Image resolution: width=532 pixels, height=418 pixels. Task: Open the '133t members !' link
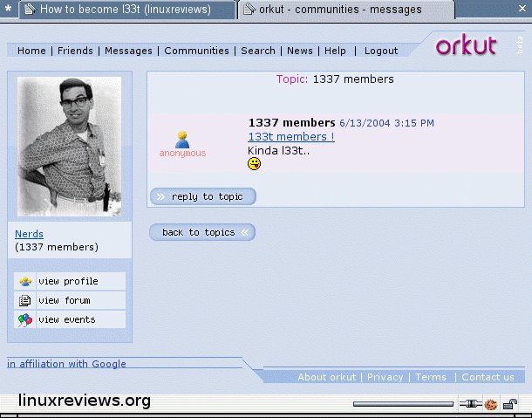(291, 136)
